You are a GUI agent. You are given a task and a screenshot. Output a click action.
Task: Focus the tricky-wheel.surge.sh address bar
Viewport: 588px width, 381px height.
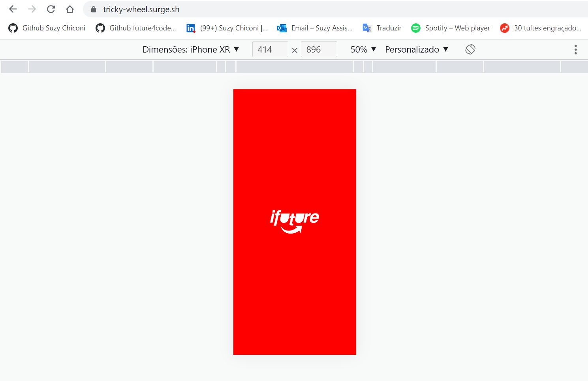336,9
